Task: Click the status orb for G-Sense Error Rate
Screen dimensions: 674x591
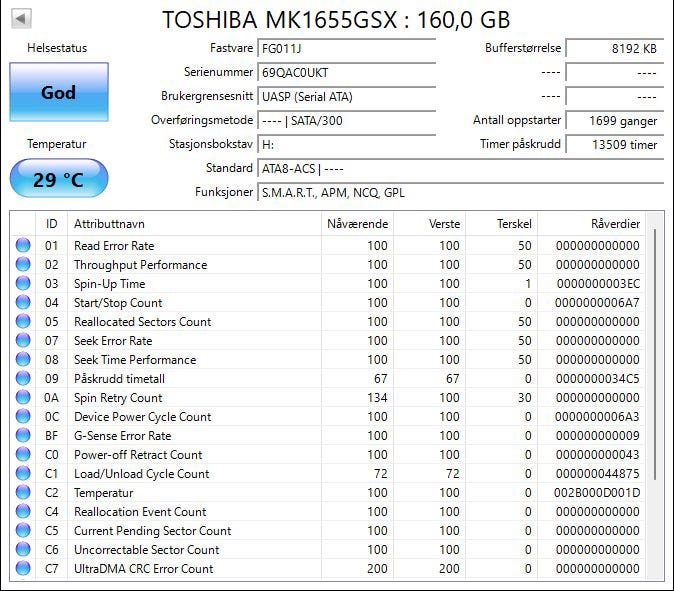Action: (x=23, y=435)
